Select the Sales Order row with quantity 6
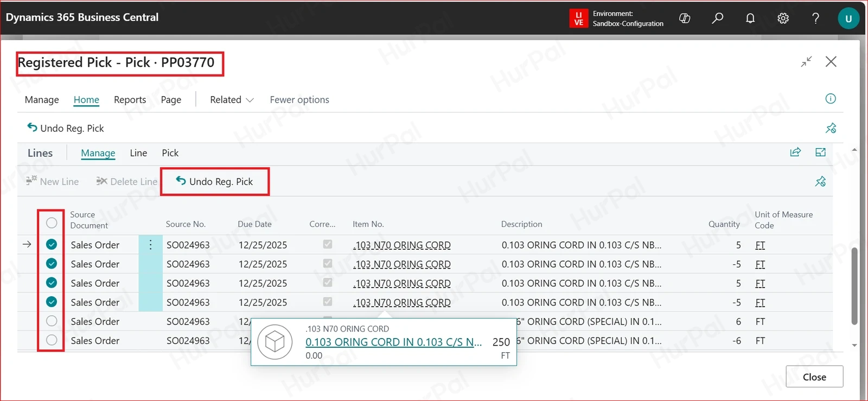The width and height of the screenshot is (868, 401). 52,321
